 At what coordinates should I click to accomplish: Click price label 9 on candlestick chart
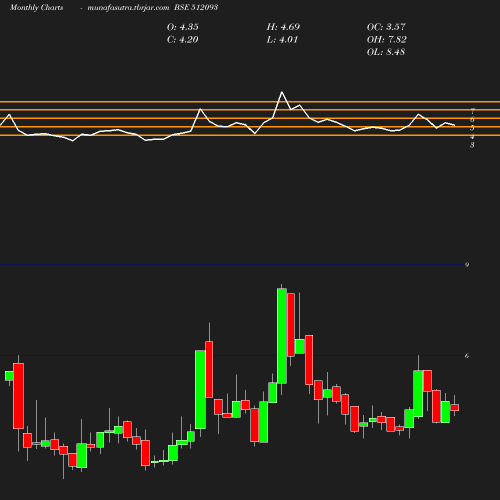(467, 265)
